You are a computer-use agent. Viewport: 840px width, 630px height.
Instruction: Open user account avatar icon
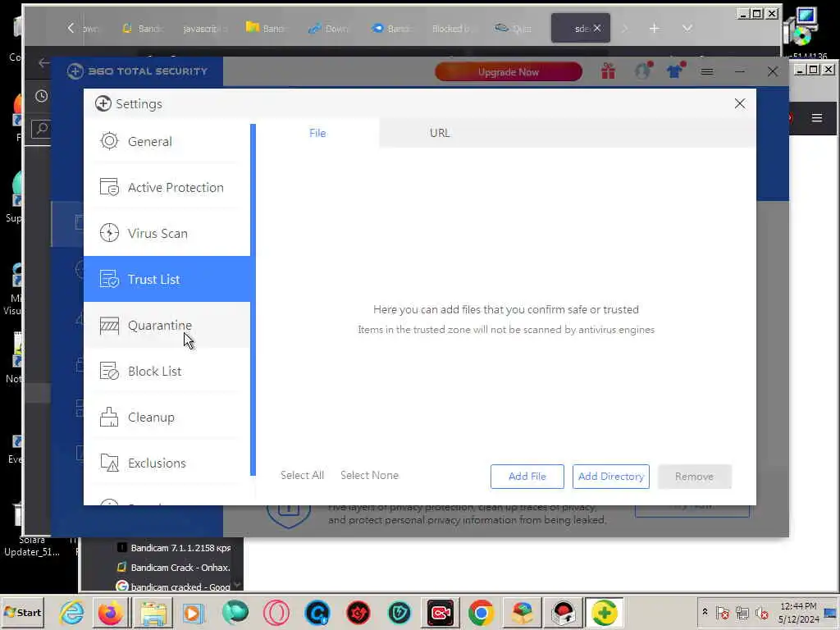tap(642, 71)
